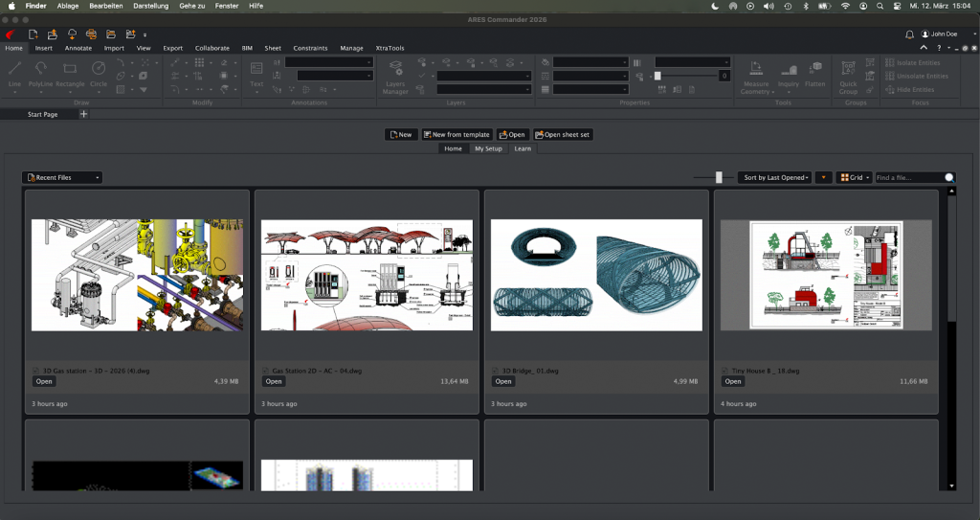Click the Hide Entities icon
This screenshot has width=980, height=520.
[x=889, y=89]
